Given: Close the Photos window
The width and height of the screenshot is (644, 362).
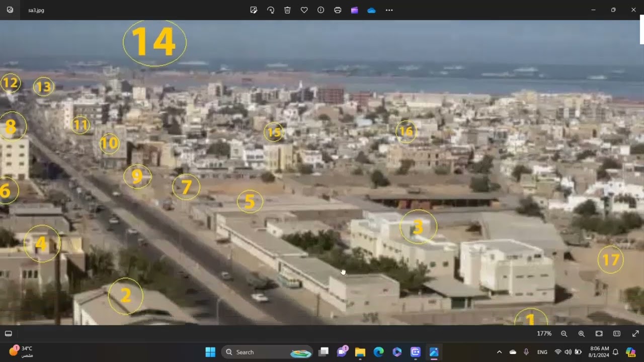Looking at the screenshot, I should coord(633,10).
